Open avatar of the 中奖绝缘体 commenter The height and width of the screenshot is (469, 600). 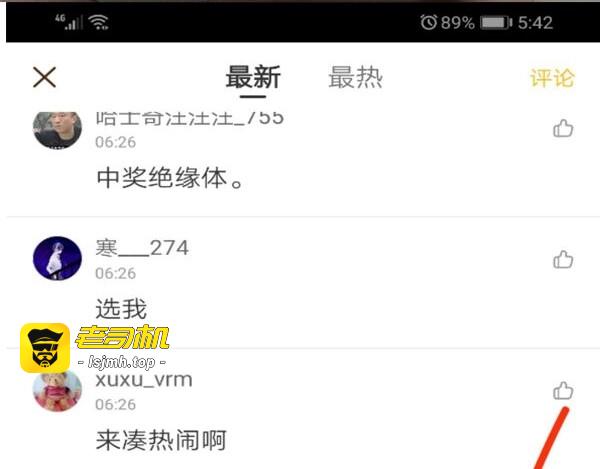click(57, 129)
